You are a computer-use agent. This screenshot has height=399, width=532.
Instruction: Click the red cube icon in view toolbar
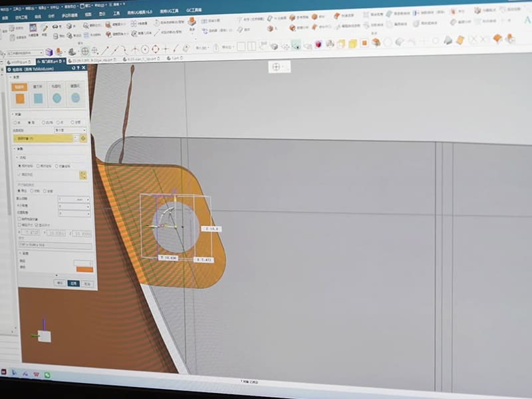pos(319,44)
